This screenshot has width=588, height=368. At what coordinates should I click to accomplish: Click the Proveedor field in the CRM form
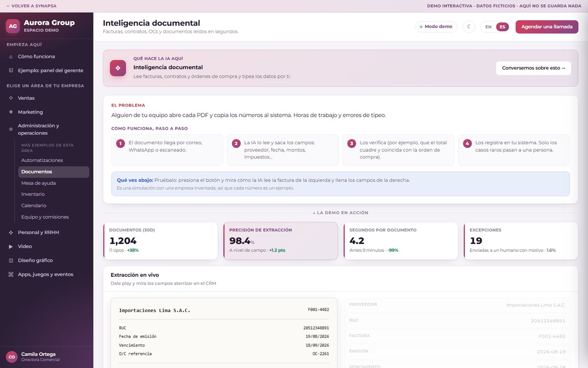(457, 304)
